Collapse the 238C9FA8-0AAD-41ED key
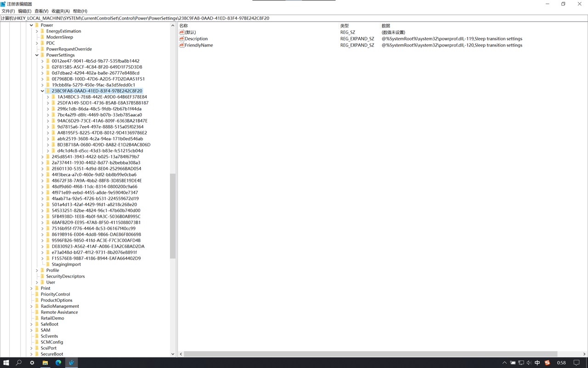 (42, 91)
